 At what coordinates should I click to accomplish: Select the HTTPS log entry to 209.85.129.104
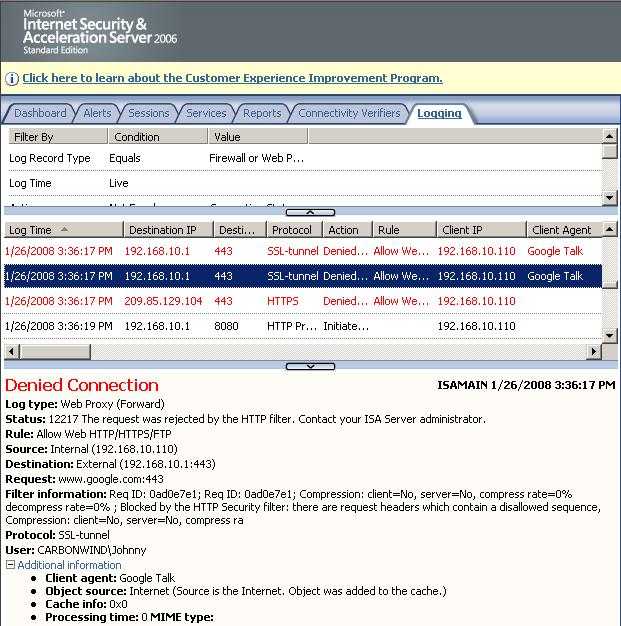[300, 301]
